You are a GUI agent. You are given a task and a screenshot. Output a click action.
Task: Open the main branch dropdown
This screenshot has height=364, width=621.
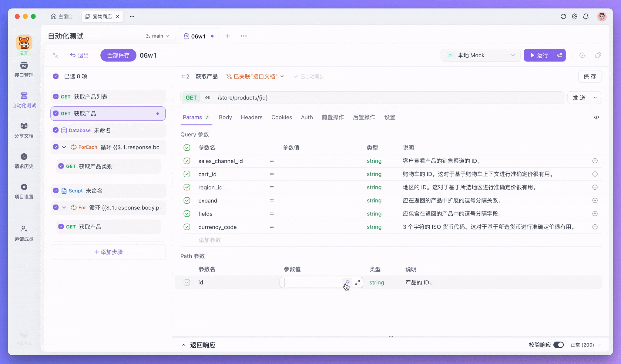[x=157, y=36]
